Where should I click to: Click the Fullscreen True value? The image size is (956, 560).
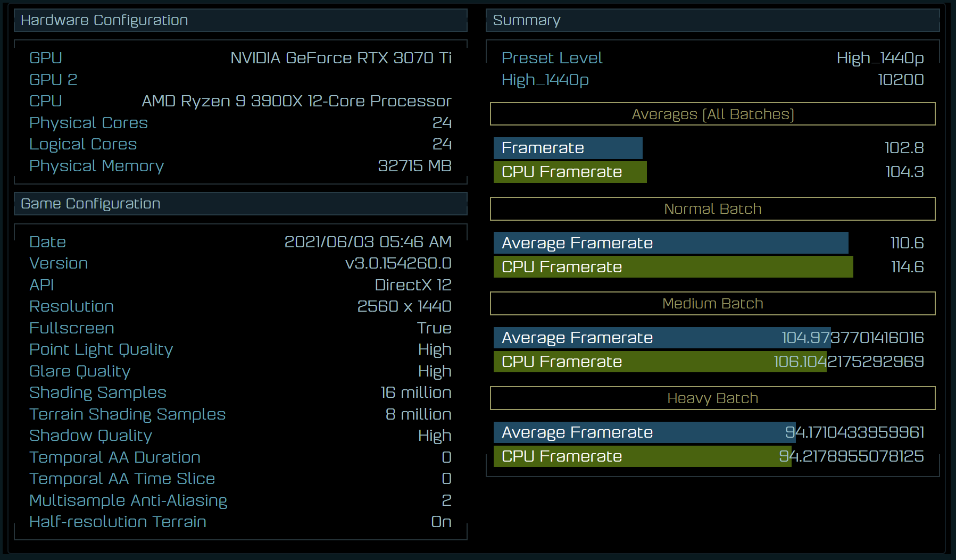coord(434,328)
